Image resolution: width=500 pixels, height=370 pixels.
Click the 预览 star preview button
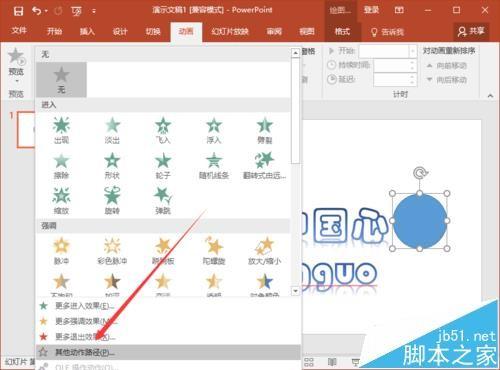[x=16, y=61]
